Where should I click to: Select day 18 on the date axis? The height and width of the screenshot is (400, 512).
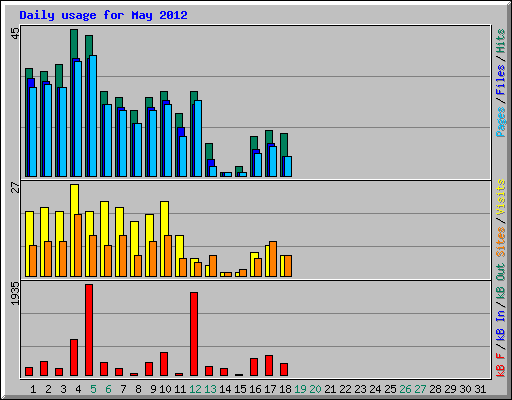tap(285, 389)
